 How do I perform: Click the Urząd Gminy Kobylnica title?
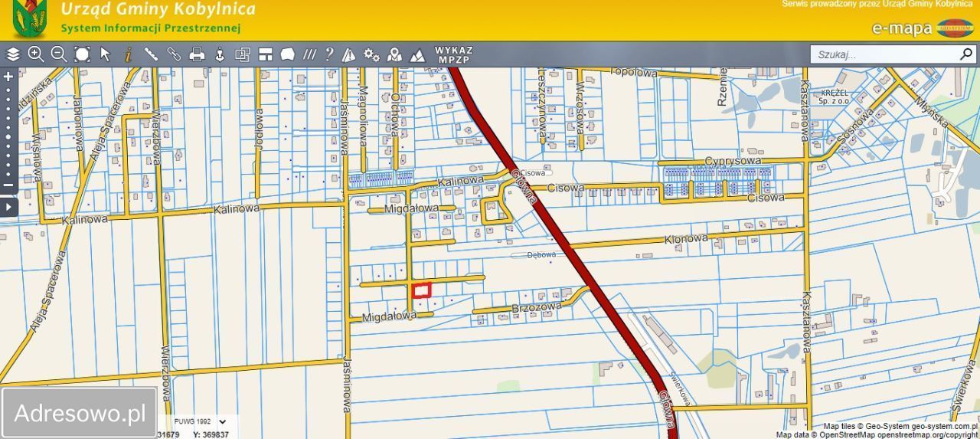[158, 10]
